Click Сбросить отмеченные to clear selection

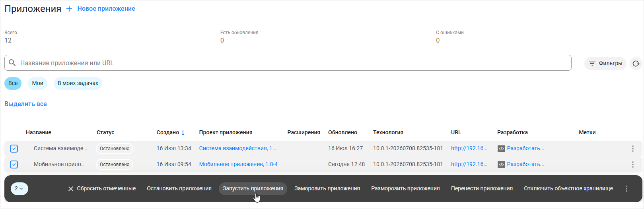coord(106,189)
